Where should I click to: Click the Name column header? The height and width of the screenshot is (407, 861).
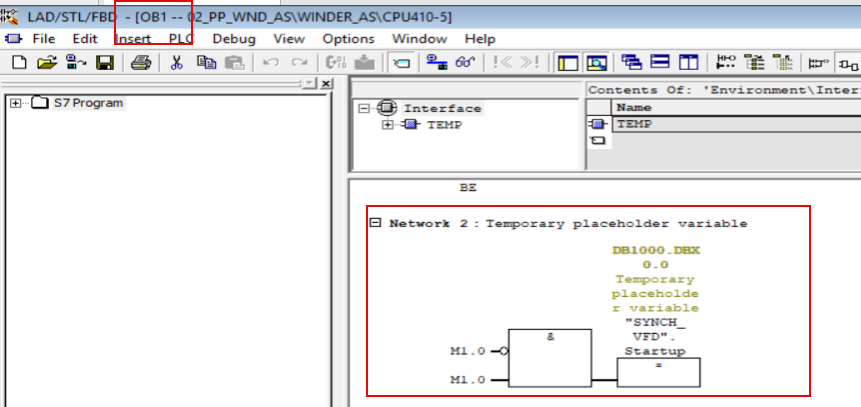[736, 107]
